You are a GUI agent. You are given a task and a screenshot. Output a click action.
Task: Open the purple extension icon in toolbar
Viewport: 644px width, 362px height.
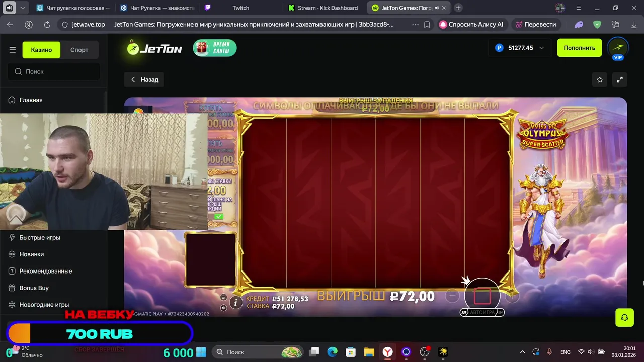click(x=579, y=24)
